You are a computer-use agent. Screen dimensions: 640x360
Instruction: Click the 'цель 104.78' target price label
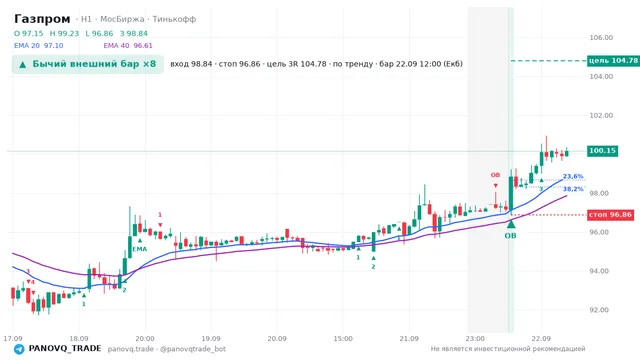point(613,61)
